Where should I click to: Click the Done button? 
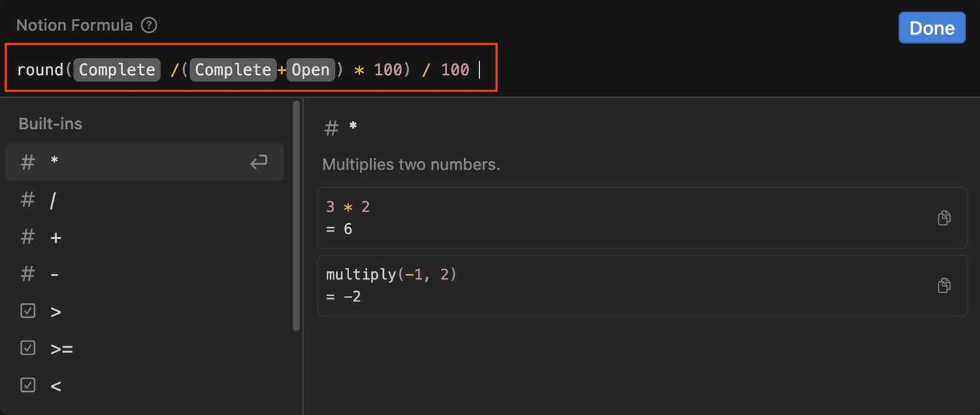click(x=932, y=27)
